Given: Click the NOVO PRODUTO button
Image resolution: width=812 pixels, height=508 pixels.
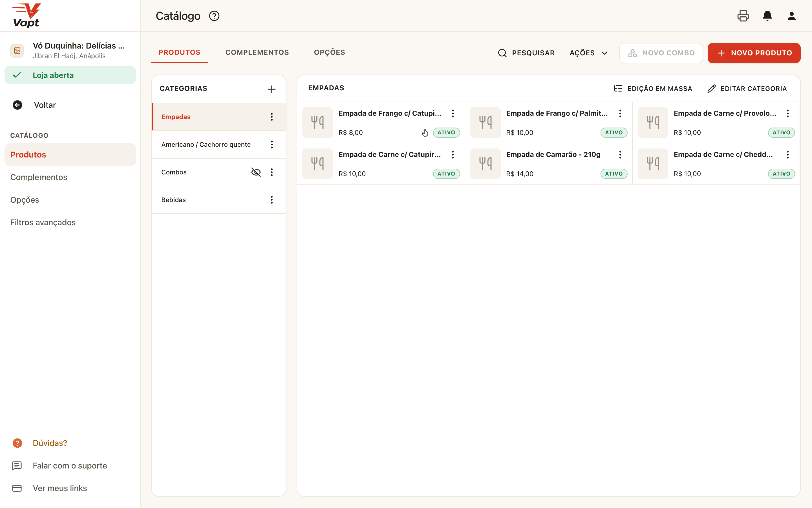Looking at the screenshot, I should tap(754, 53).
